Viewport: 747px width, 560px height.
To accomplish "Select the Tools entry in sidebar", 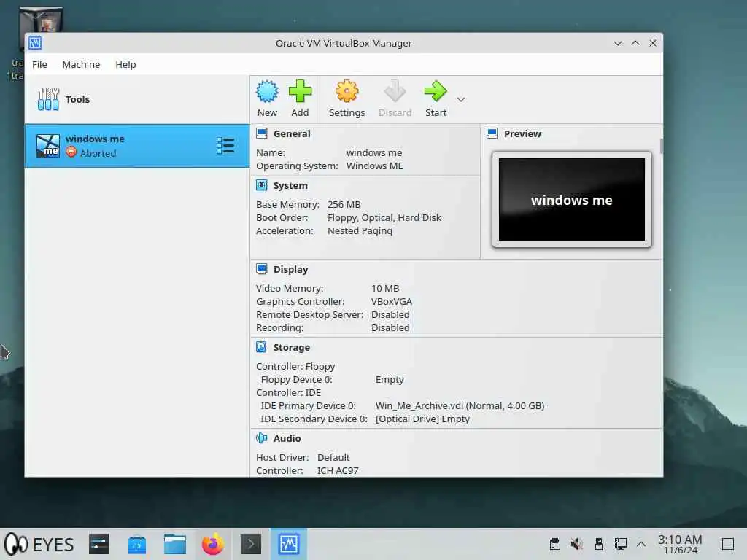I will pyautogui.click(x=137, y=99).
